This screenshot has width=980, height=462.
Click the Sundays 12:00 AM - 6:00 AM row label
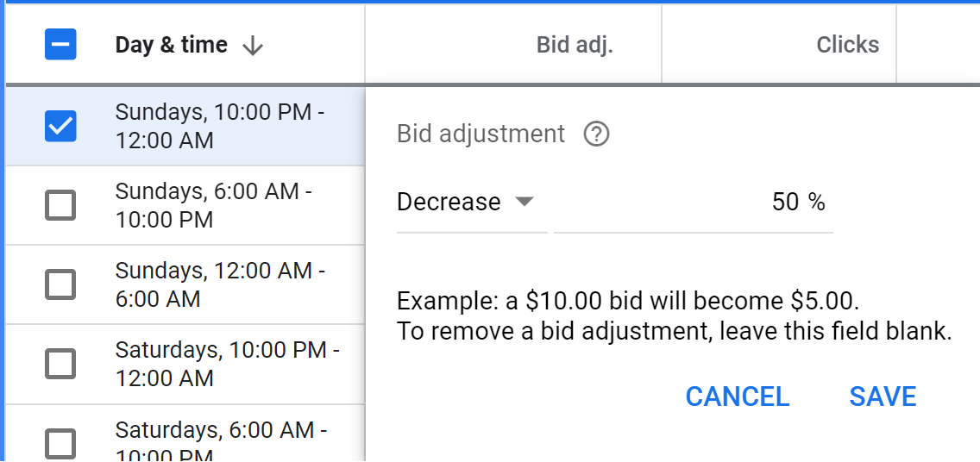220,284
